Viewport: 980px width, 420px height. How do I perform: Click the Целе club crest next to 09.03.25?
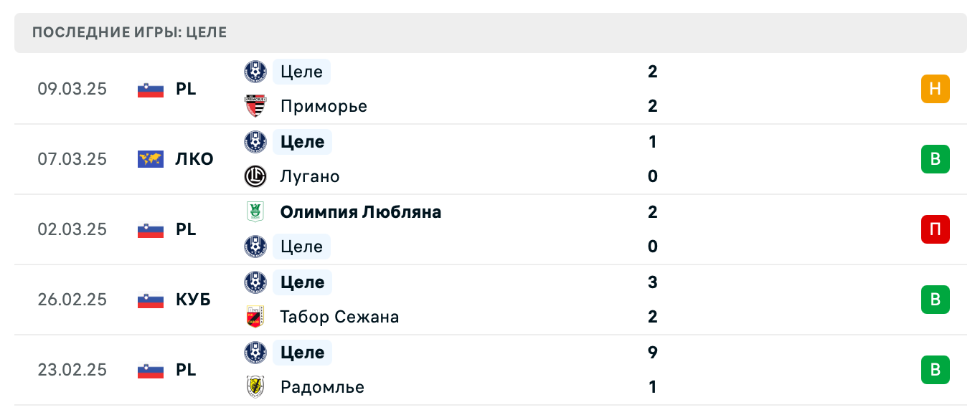(x=256, y=72)
